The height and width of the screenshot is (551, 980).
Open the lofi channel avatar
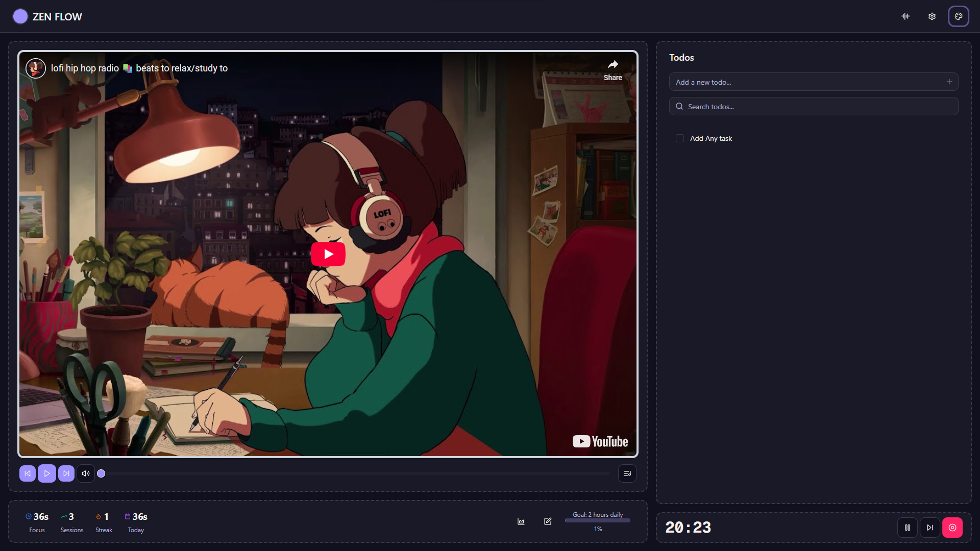coord(36,68)
